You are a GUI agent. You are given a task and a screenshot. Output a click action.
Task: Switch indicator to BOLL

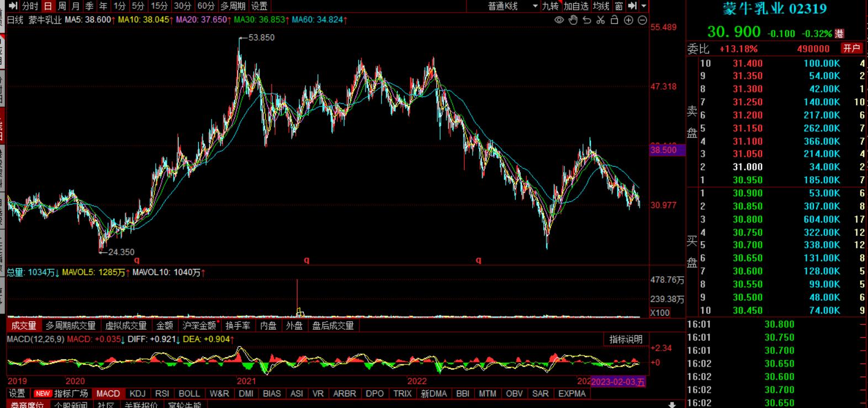coord(189,394)
